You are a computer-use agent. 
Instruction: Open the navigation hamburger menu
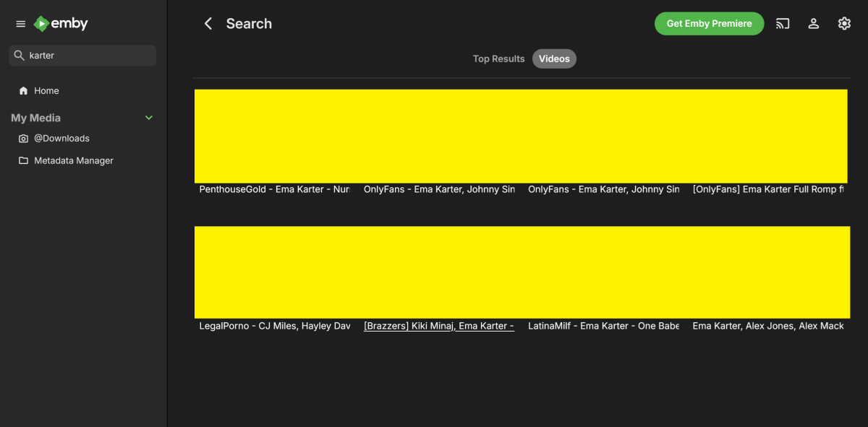click(x=20, y=23)
